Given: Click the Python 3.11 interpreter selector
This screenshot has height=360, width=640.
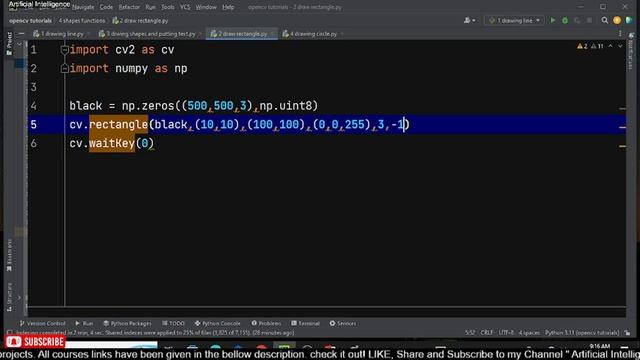Looking at the screenshot, I should 582,333.
